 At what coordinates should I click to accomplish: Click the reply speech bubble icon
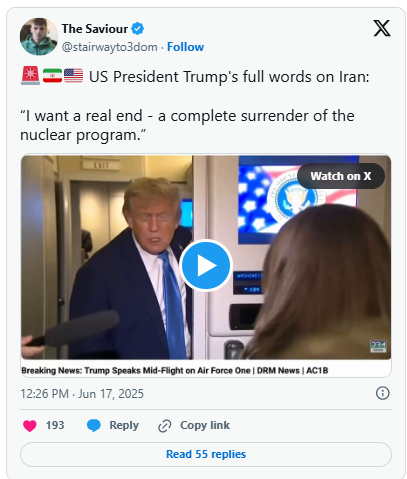tap(94, 426)
